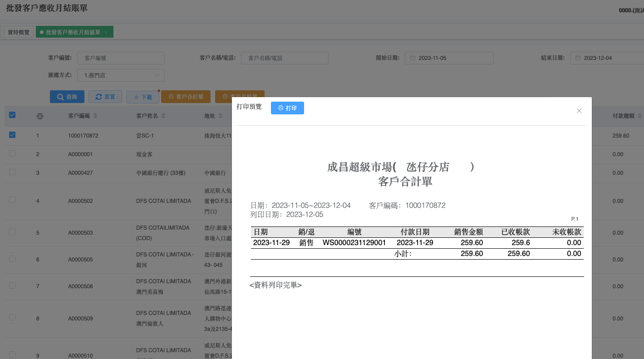Switch to the 實時概覽 tab

[19, 32]
